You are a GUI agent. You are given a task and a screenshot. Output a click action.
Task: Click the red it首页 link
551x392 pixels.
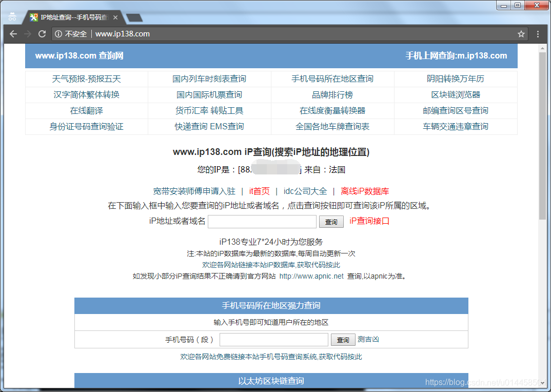pos(259,191)
